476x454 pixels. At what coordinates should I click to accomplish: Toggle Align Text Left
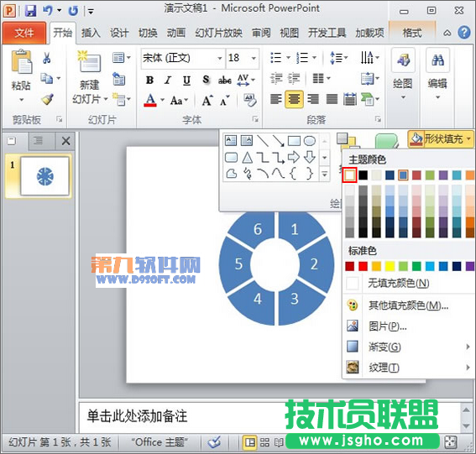[x=276, y=99]
